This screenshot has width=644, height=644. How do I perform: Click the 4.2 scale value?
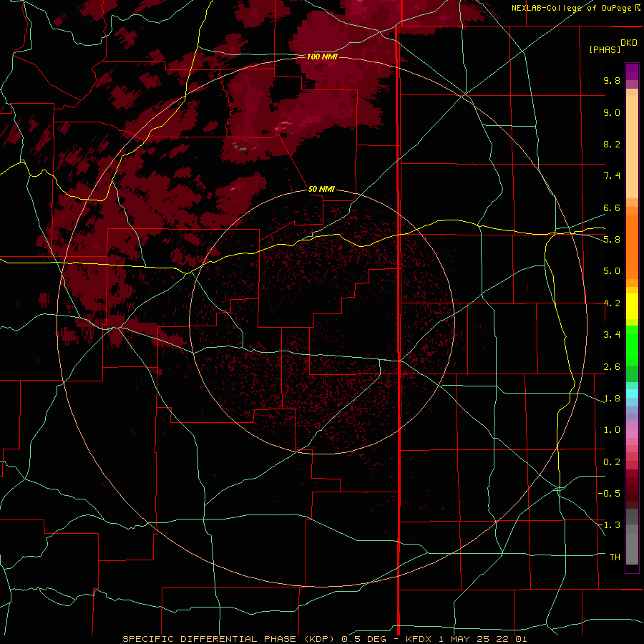pos(612,303)
